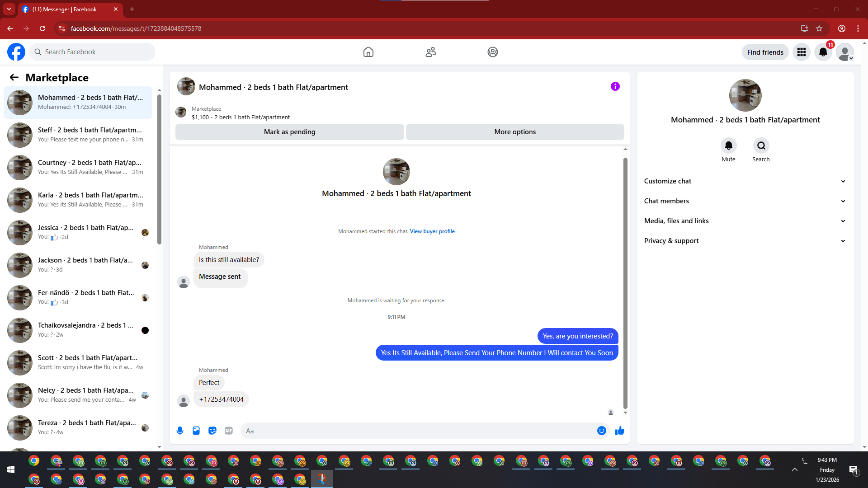Toggle conversation information panel icon
Viewport: 868px width, 488px height.
click(x=615, y=86)
